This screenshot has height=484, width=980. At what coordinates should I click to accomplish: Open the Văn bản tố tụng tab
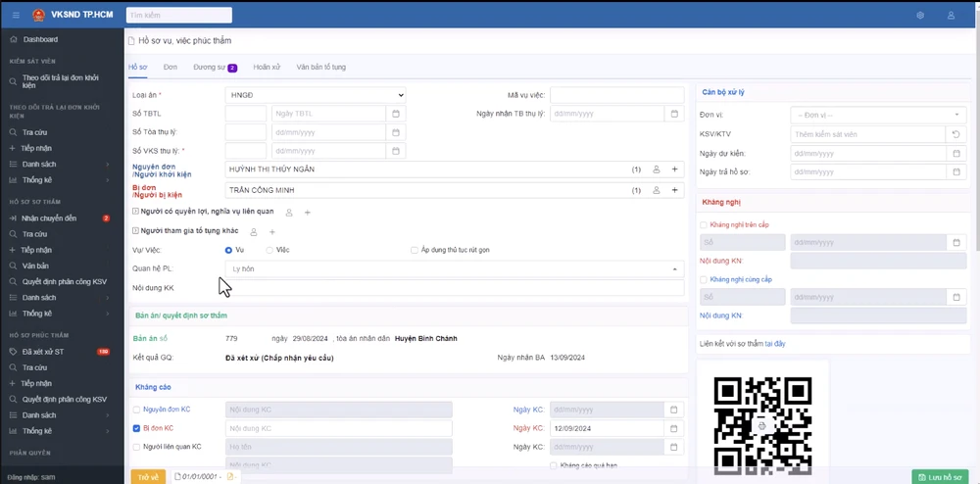point(321,67)
